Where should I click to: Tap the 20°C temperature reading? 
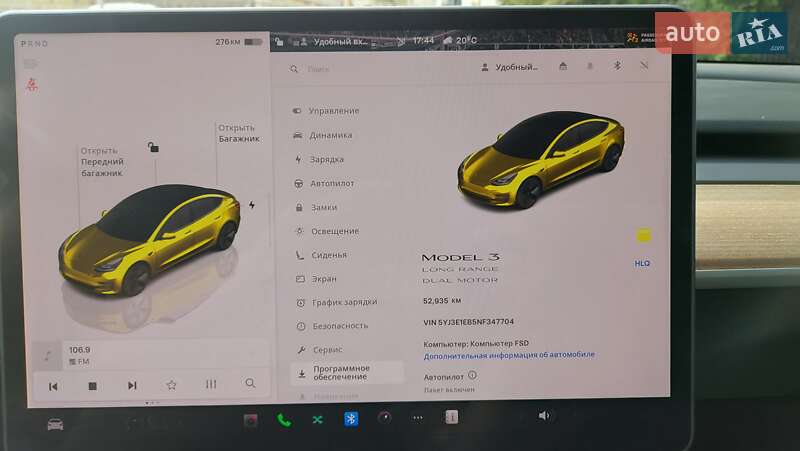(466, 40)
